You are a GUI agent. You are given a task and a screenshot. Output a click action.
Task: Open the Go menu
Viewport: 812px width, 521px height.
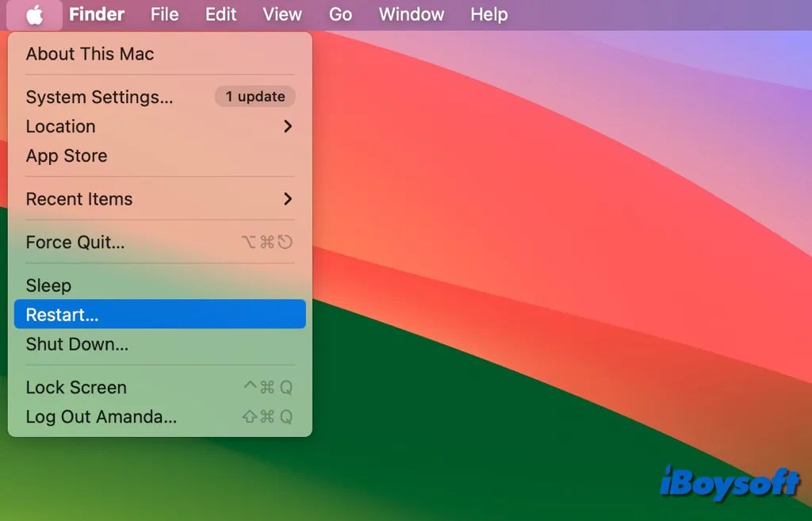[x=340, y=14]
